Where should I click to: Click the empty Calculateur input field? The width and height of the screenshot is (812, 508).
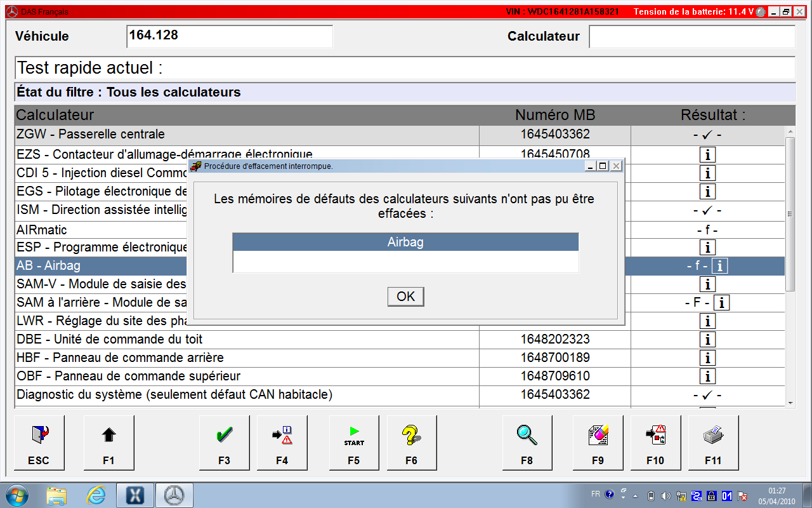[692, 36]
